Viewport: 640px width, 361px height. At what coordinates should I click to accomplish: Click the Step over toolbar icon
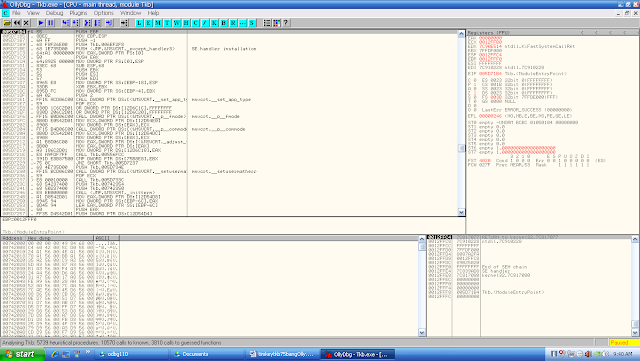[76, 23]
